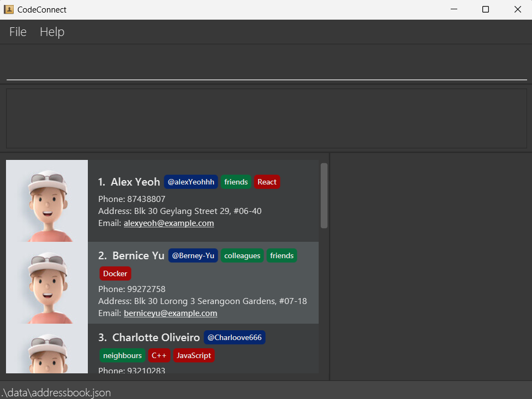The width and height of the screenshot is (532, 399).
Task: Maximize the CodeConnect window
Action: tap(486, 9)
